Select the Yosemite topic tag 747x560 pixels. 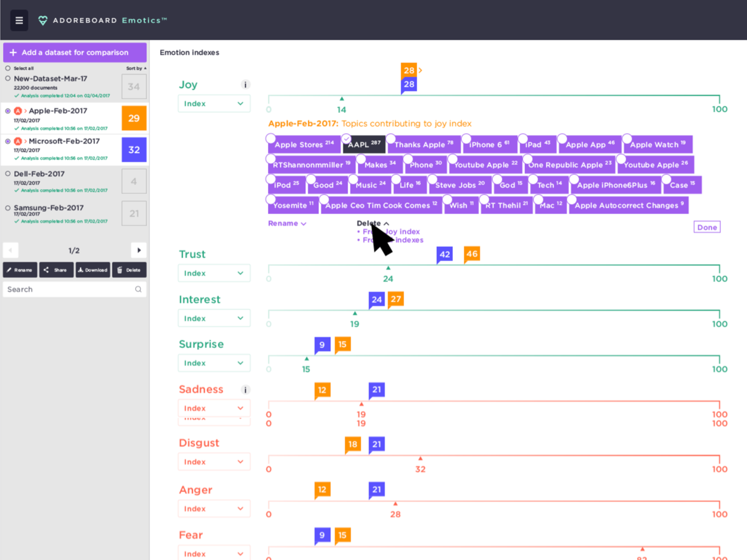(293, 205)
